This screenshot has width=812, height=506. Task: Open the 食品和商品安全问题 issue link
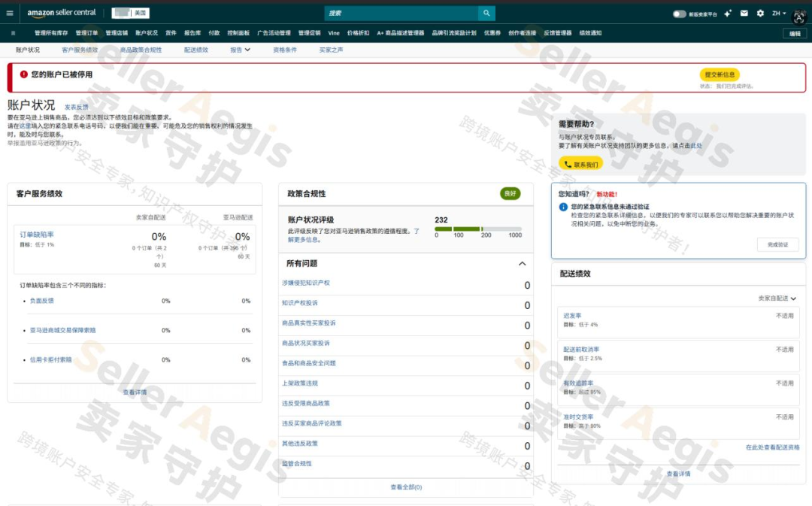coord(309,363)
